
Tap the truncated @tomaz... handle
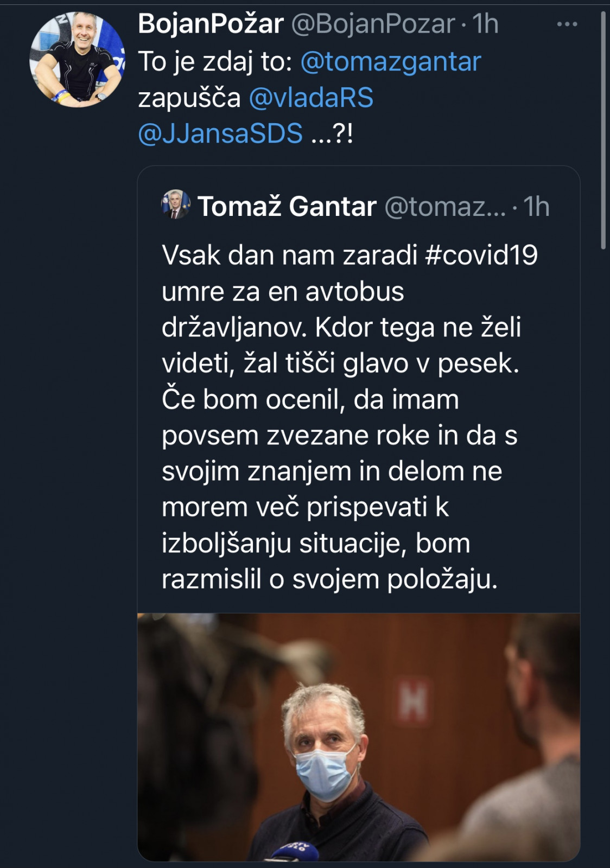tap(445, 207)
